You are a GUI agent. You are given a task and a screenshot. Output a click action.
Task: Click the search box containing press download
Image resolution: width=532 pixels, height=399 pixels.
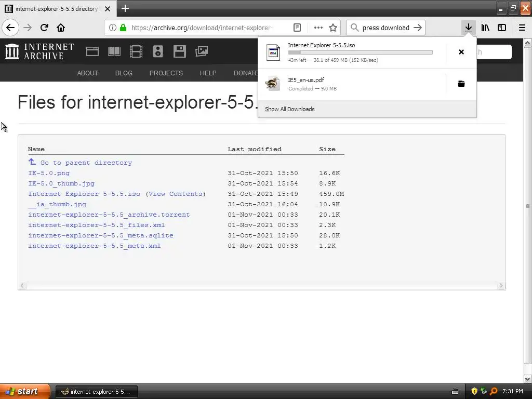pos(386,28)
